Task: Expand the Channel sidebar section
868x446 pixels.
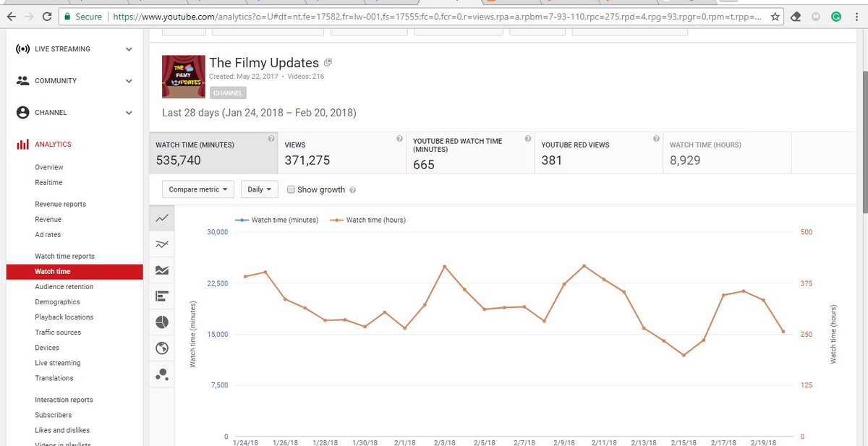Action: click(129, 113)
